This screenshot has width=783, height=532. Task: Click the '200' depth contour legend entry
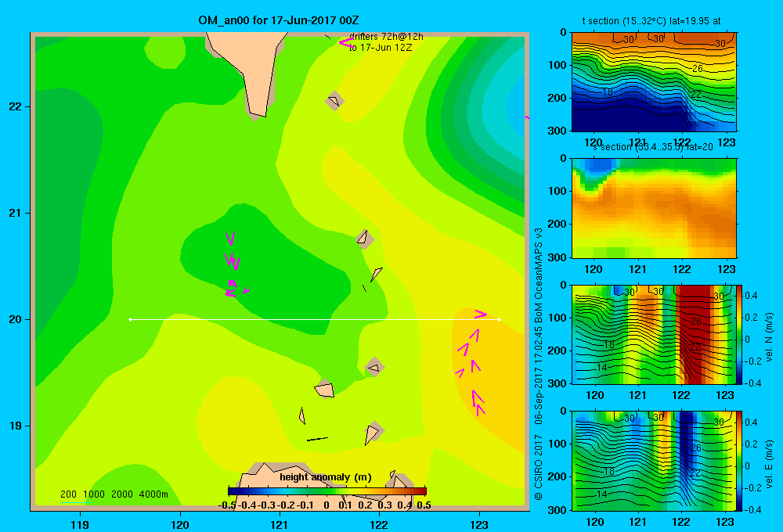click(x=68, y=494)
